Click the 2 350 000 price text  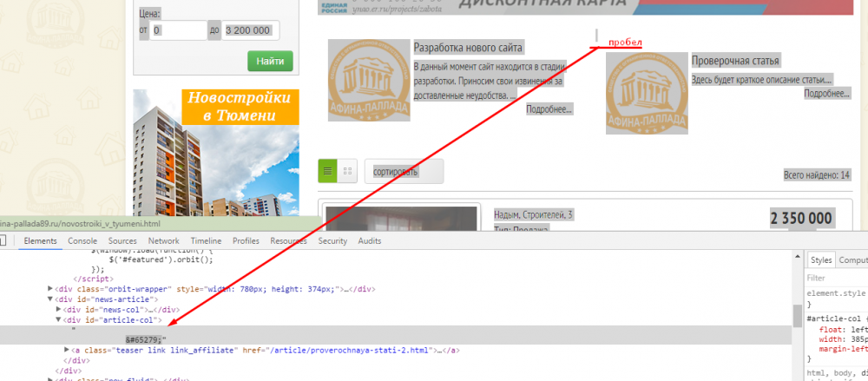[x=801, y=218]
